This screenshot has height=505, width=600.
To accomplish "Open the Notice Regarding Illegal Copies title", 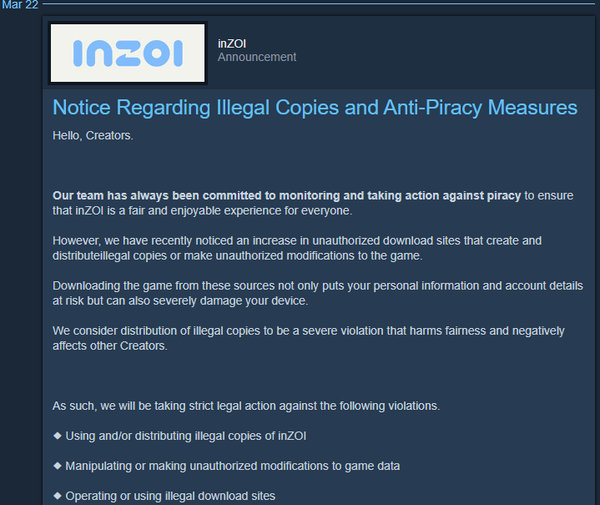I will (x=315, y=107).
